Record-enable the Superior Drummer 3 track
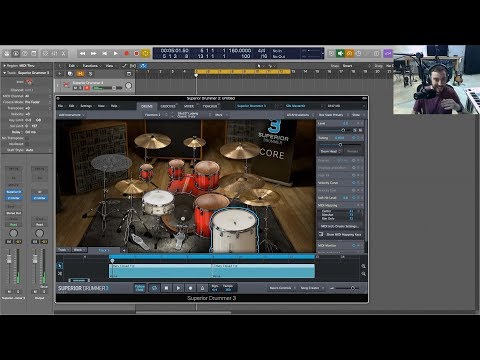Image resolution: width=480 pixels, height=360 pixels. point(87,88)
